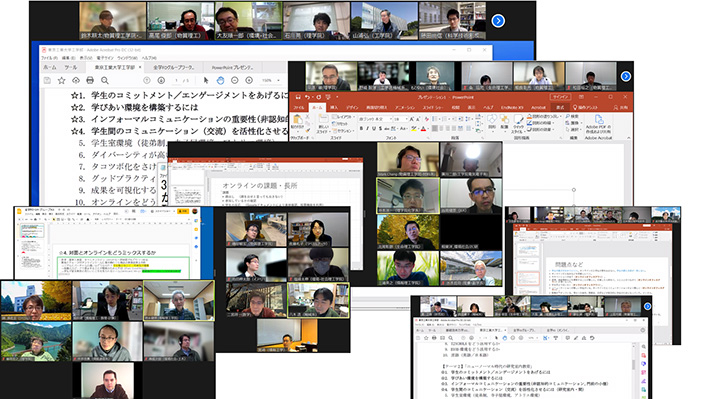The image size is (710, 399).
Task: Click the paste clipboard icon in the PowerPoint ribbon
Action: click(297, 119)
